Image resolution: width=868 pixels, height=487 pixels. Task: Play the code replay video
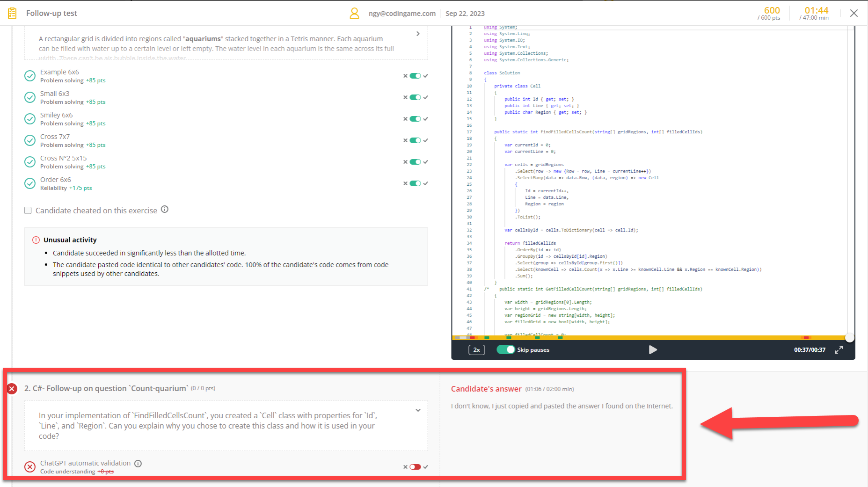(653, 350)
